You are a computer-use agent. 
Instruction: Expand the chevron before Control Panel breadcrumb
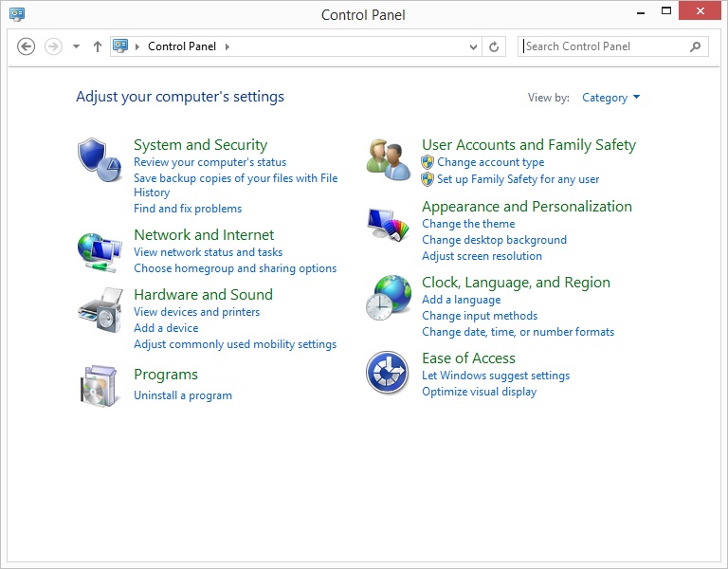[x=137, y=46]
